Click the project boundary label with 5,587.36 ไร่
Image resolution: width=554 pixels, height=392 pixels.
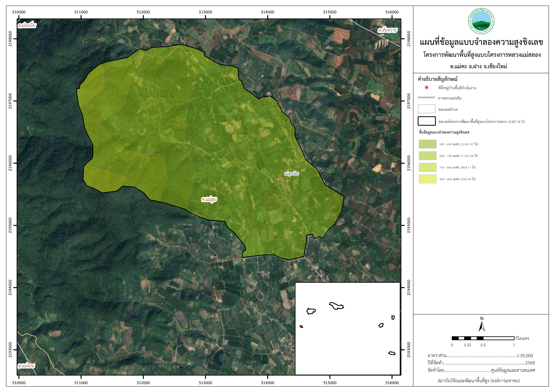click(x=482, y=122)
